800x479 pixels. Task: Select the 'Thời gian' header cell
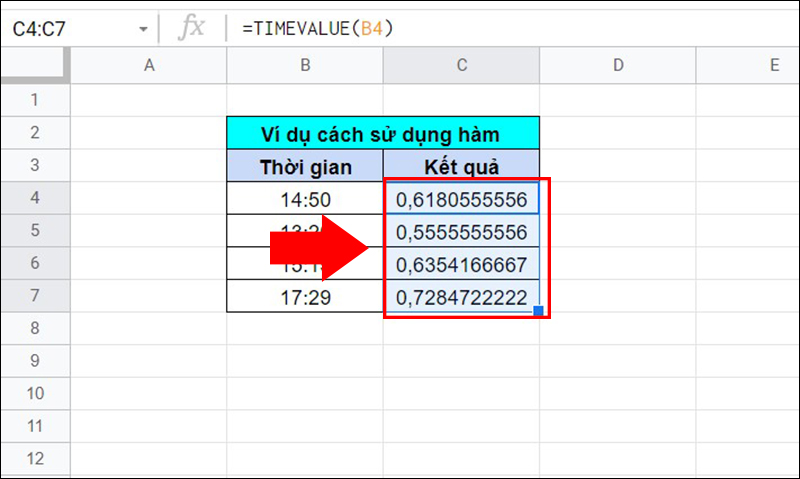point(305,166)
